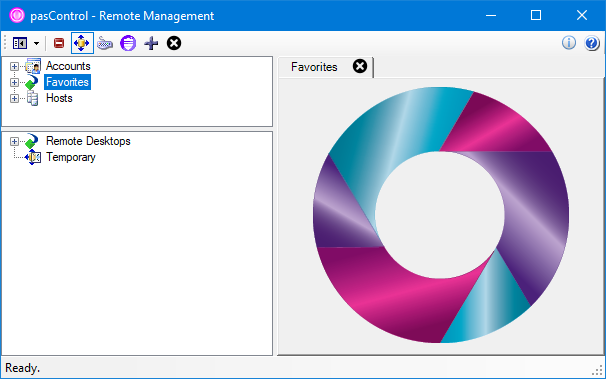606x379 pixels.
Task: Click the pasControl logo in title bar
Action: [x=17, y=15]
